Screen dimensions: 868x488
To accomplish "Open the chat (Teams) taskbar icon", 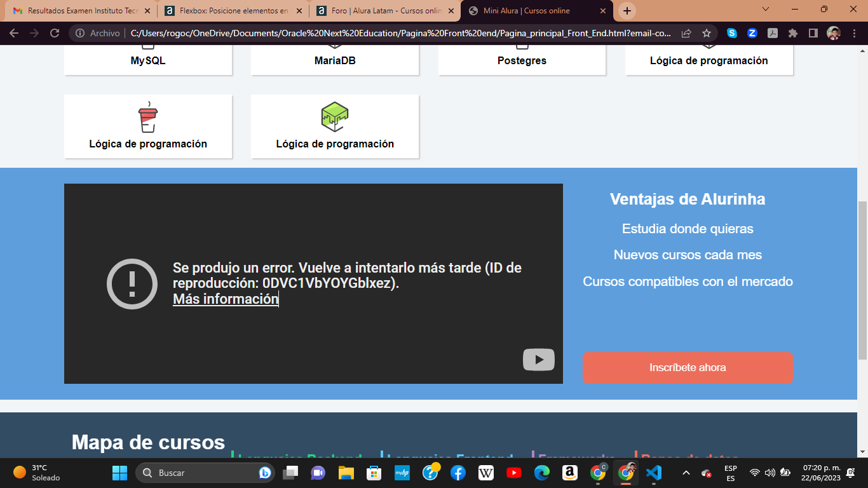I will pyautogui.click(x=318, y=473).
